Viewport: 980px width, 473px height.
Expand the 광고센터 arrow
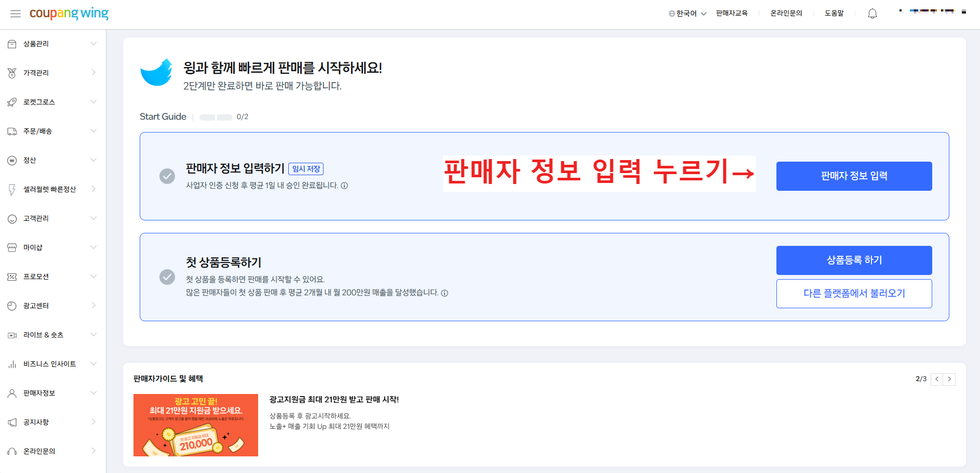coord(93,306)
